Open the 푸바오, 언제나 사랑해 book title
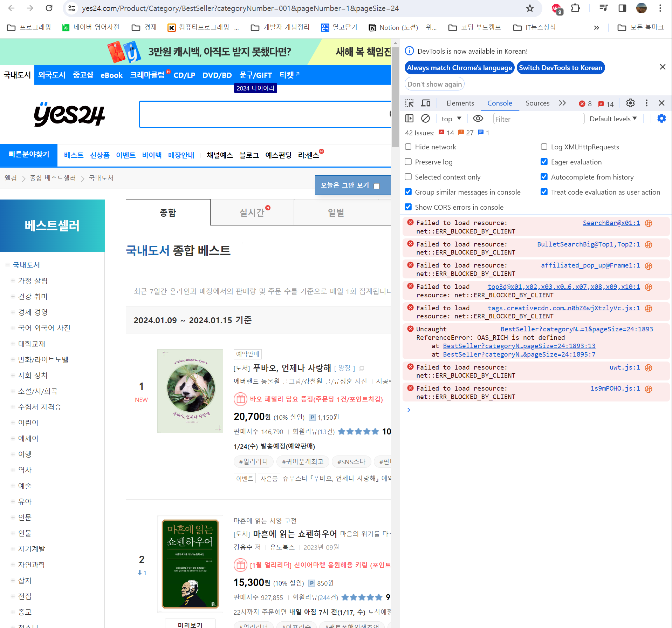This screenshot has width=672, height=628. click(292, 368)
